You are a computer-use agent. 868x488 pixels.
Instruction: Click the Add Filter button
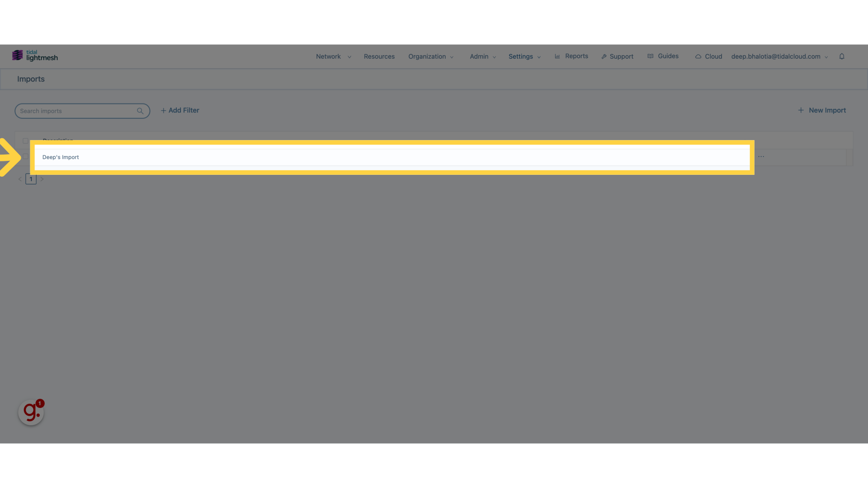click(x=179, y=110)
